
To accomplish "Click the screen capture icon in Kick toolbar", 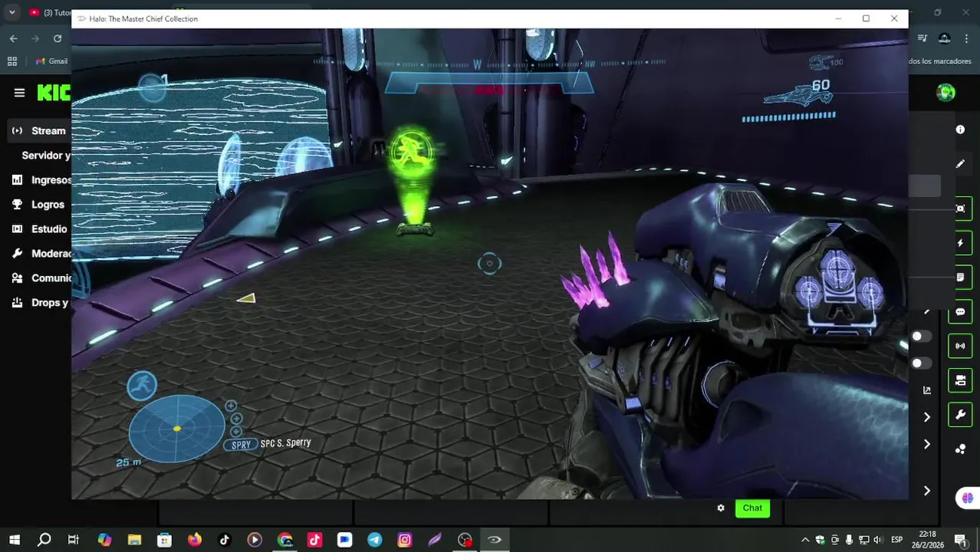I will 960,209.
